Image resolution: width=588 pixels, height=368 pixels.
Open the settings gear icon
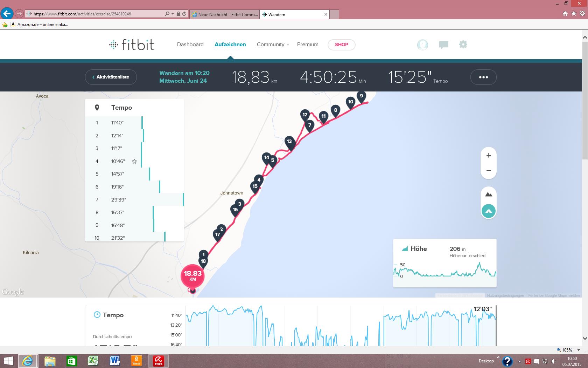pos(463,45)
